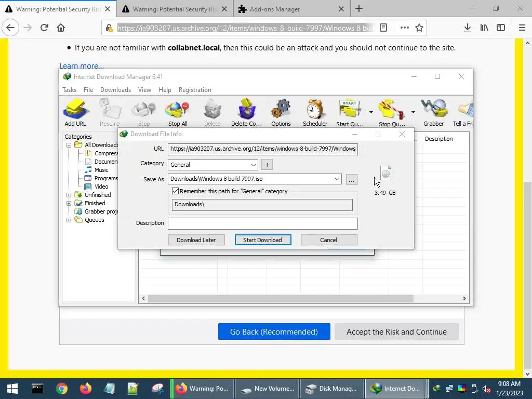532x399 pixels.
Task: Open the File menu in IDM
Action: [x=88, y=89]
